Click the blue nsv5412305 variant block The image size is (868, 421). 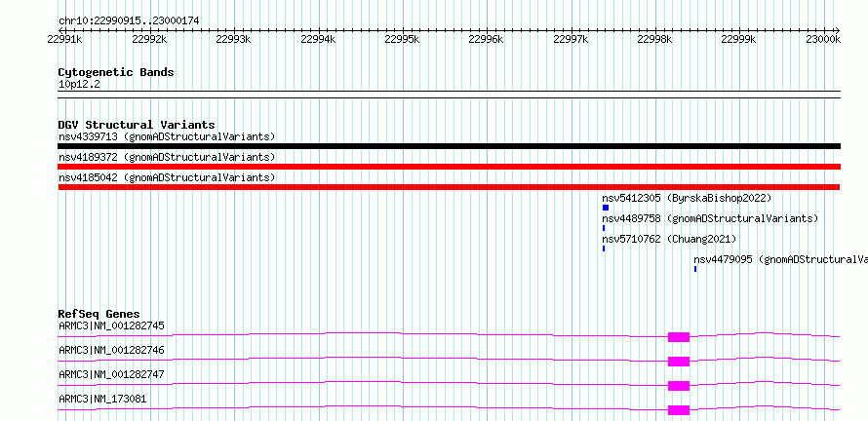coord(606,208)
